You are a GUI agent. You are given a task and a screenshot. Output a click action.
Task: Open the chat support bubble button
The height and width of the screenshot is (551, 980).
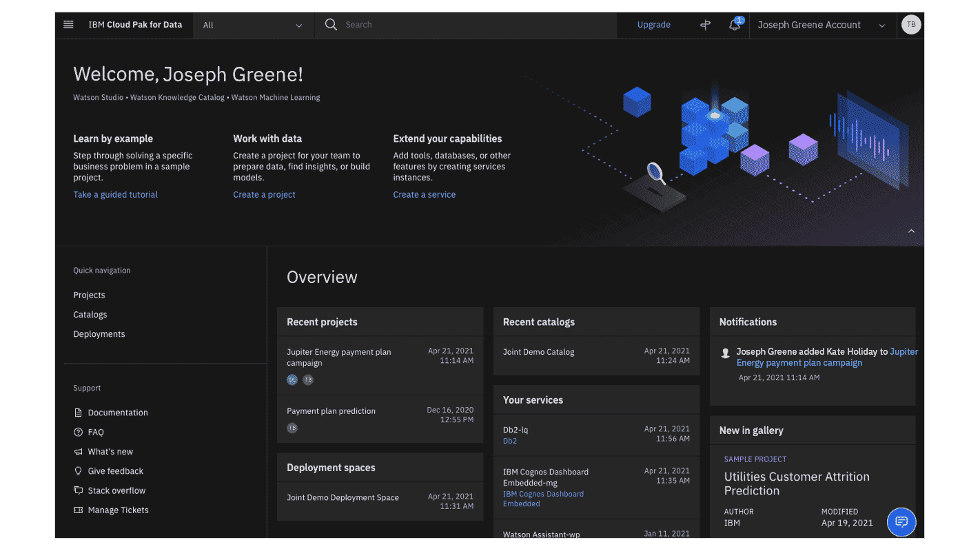click(901, 521)
